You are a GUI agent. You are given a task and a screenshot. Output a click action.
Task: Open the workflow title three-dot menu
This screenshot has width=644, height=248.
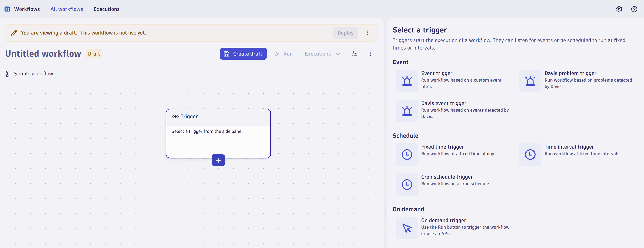click(371, 54)
